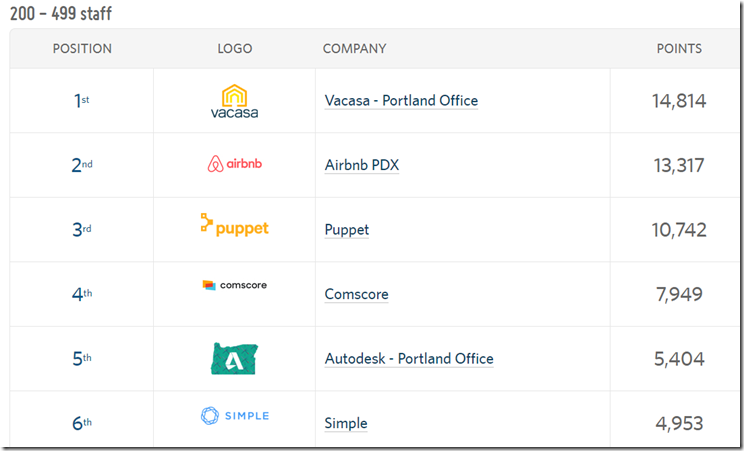
Task: Click the 200 – 499 staff heading
Action: coord(61,13)
